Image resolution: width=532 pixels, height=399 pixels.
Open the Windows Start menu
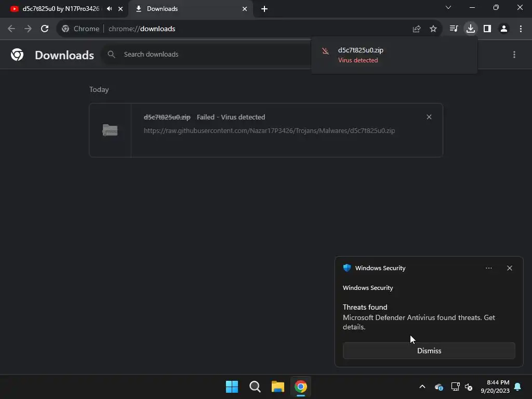pyautogui.click(x=232, y=387)
